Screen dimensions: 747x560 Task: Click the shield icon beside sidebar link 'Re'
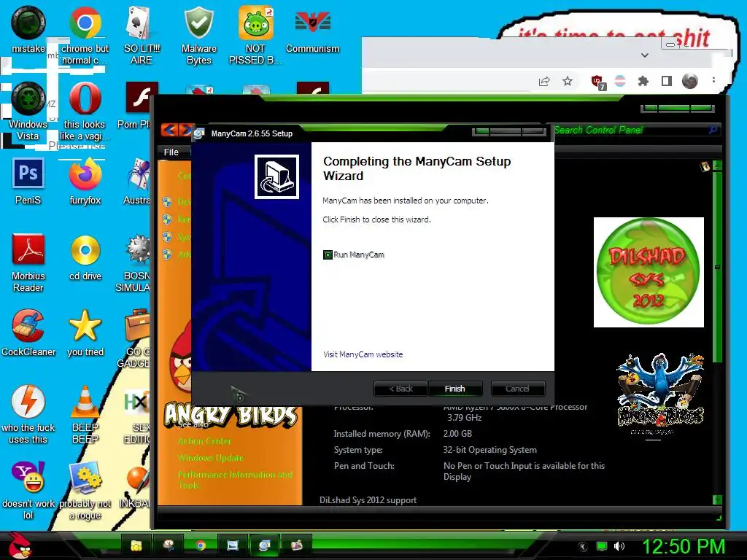(167, 219)
